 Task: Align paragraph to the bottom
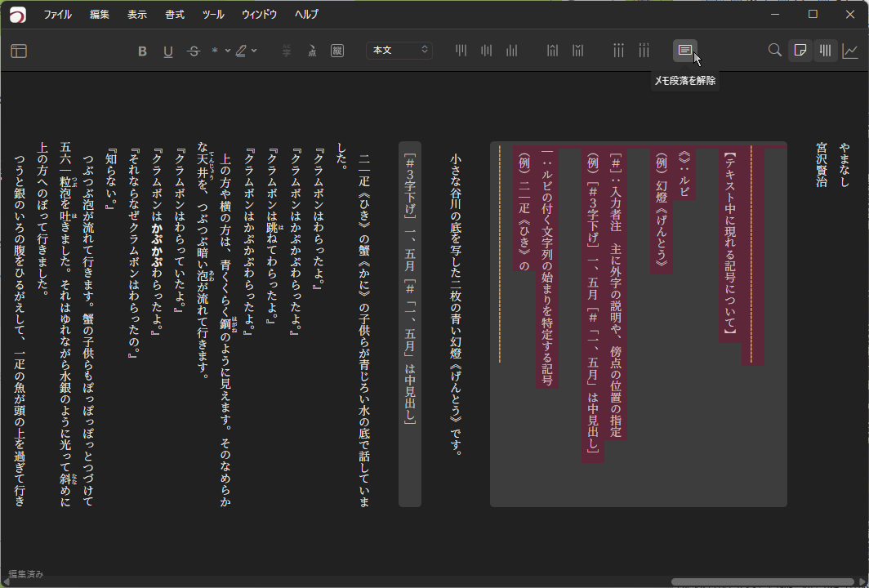[x=512, y=51]
